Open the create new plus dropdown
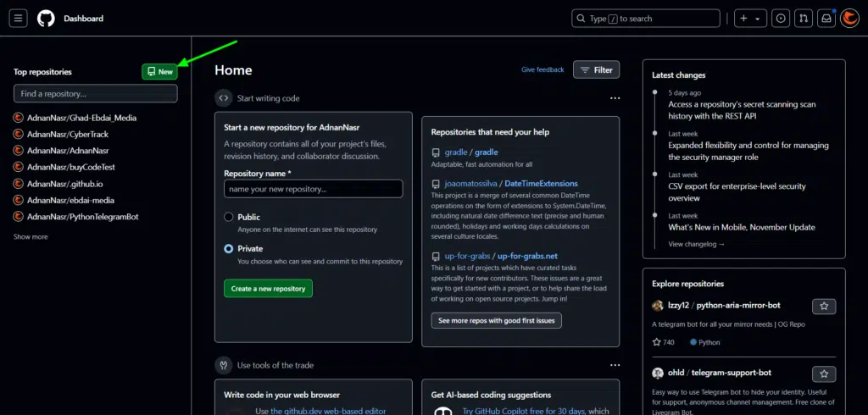 point(751,19)
